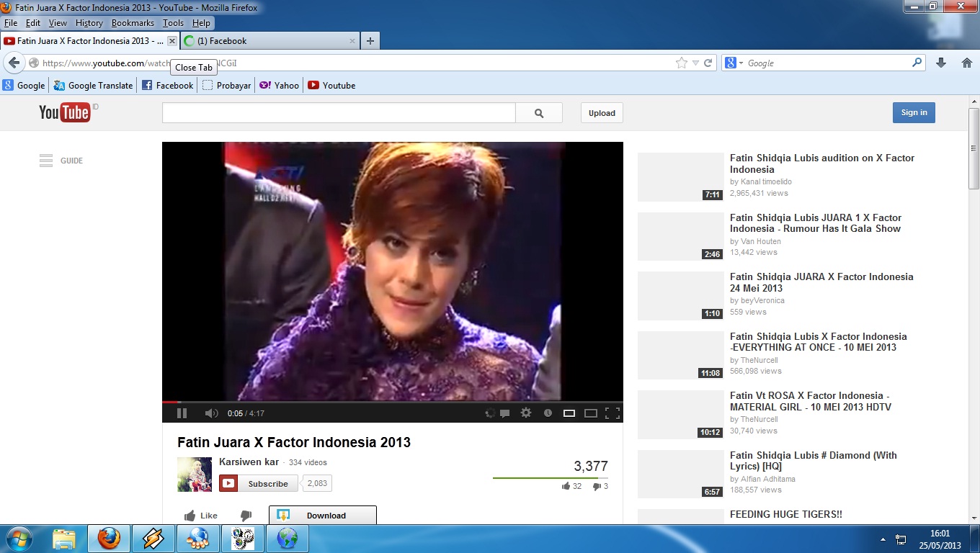The image size is (980, 553).
Task: Go to the Firefox home page icon
Action: (967, 63)
